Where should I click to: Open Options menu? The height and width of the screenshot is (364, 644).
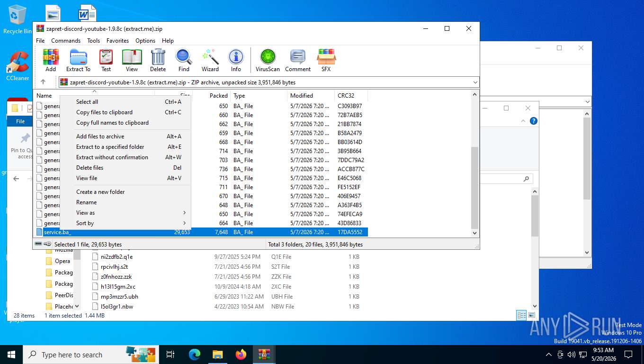click(145, 41)
